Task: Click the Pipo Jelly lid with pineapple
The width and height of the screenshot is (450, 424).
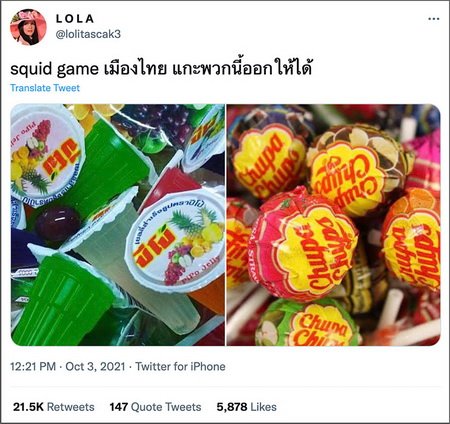Action: 176,242
